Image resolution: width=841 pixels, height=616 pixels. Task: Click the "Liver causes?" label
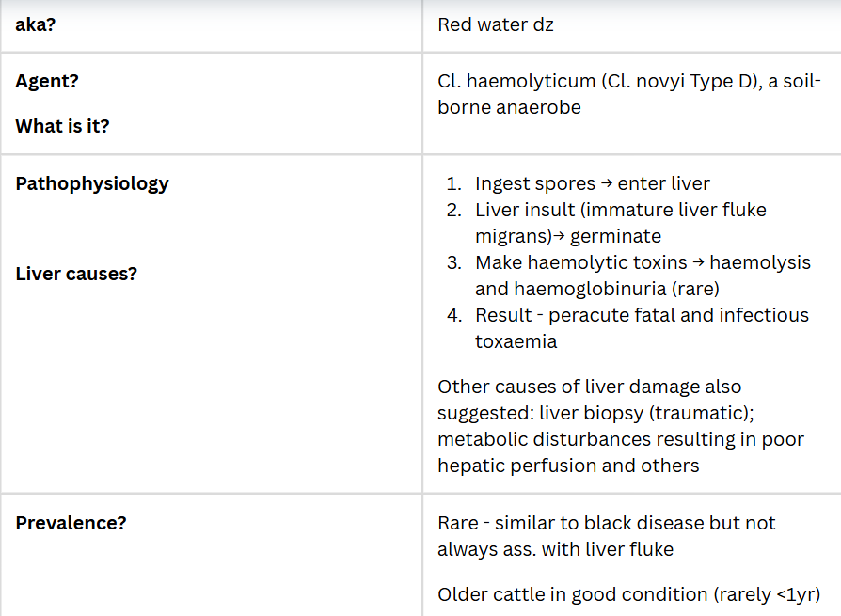[x=76, y=274]
